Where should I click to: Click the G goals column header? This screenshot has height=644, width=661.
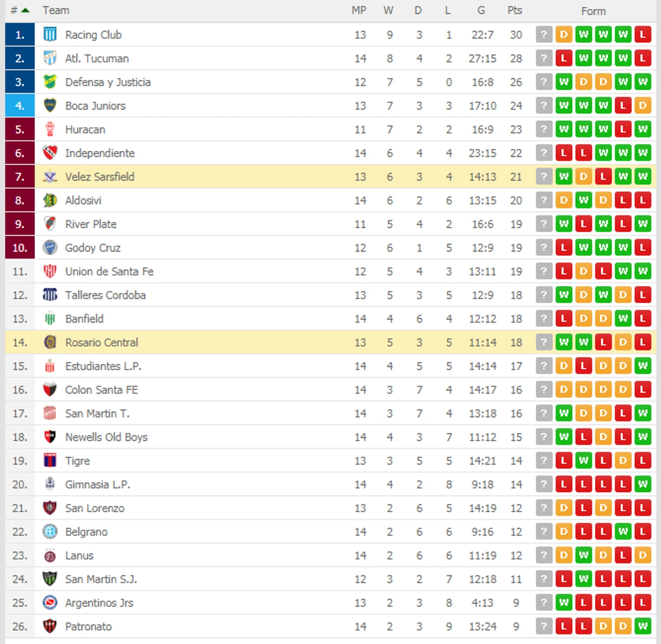481,10
